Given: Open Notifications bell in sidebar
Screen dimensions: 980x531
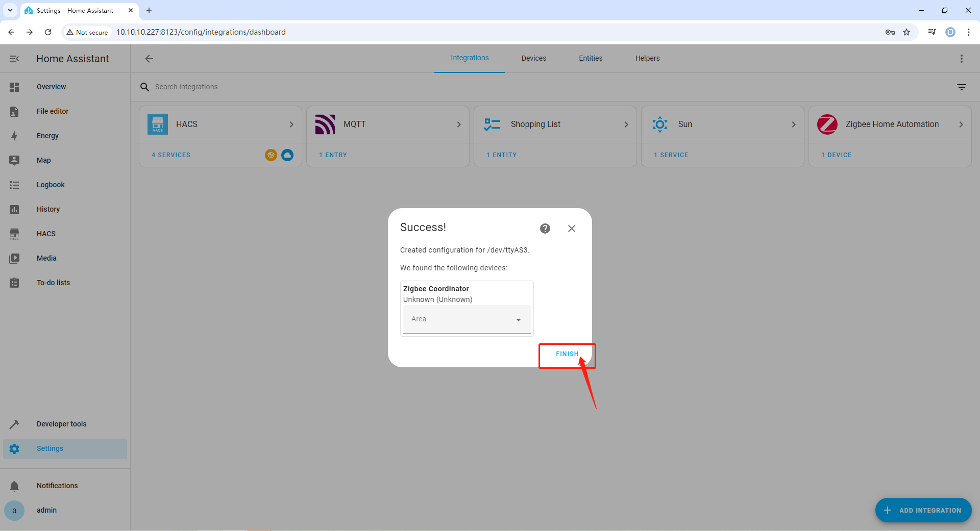Looking at the screenshot, I should tap(14, 486).
